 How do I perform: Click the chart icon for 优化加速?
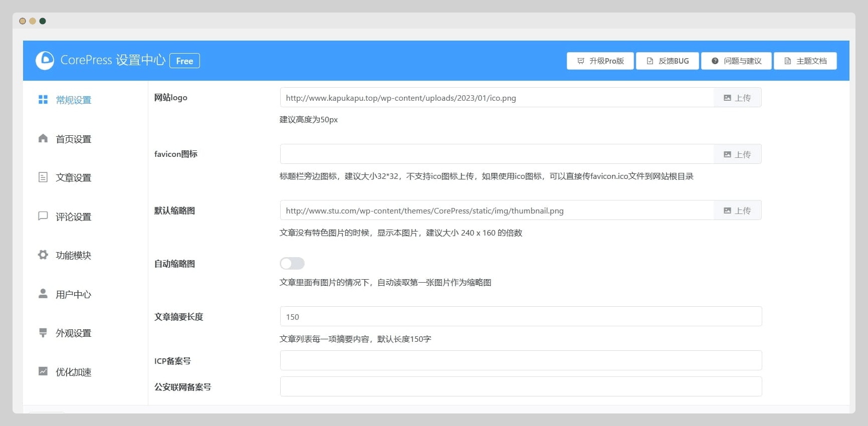coord(43,371)
